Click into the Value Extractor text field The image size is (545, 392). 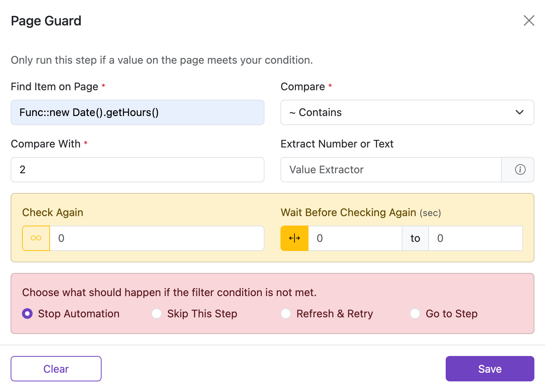click(390, 169)
